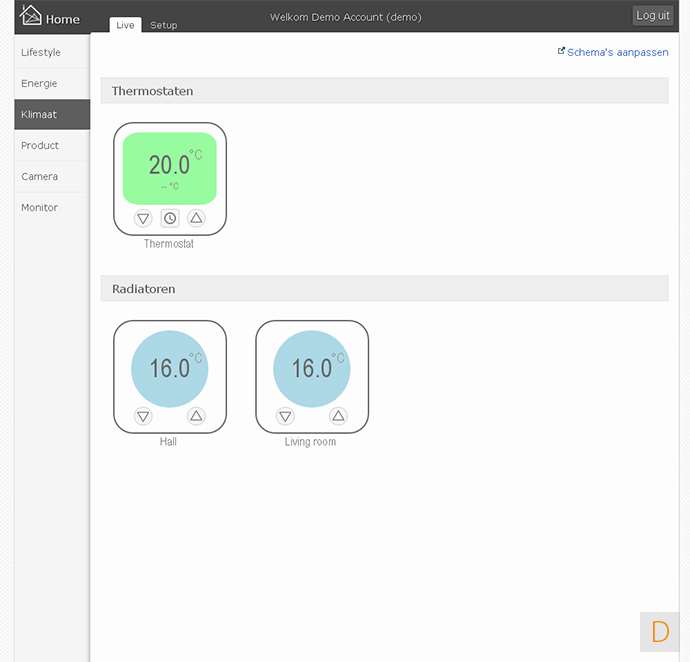Go to the Energie section

point(39,83)
